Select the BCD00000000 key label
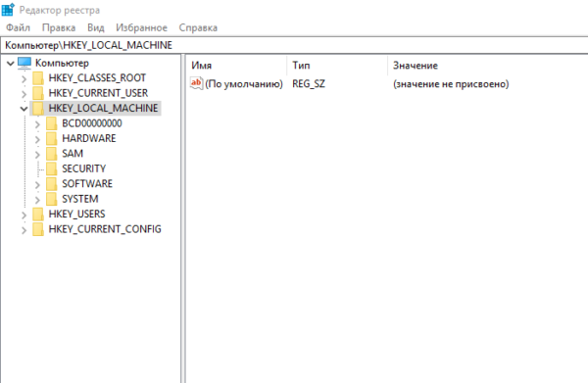This screenshot has width=588, height=383. 92,123
